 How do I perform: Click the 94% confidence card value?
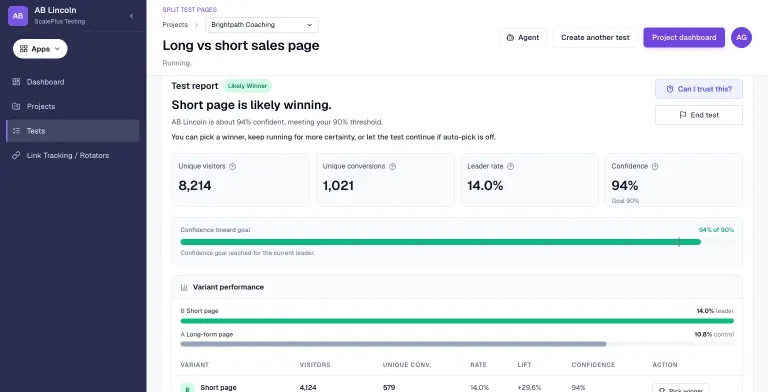click(624, 186)
